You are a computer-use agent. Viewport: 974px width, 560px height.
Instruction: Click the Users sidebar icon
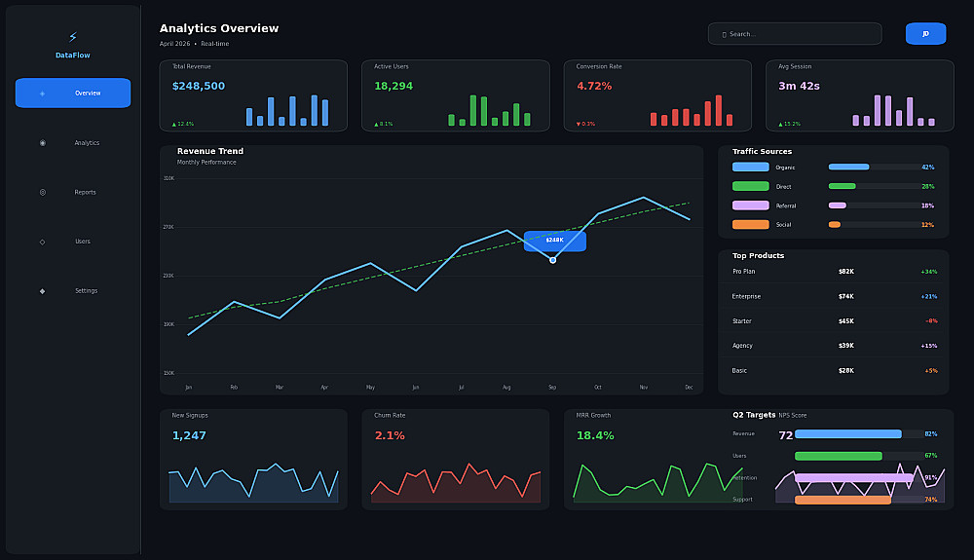42,242
